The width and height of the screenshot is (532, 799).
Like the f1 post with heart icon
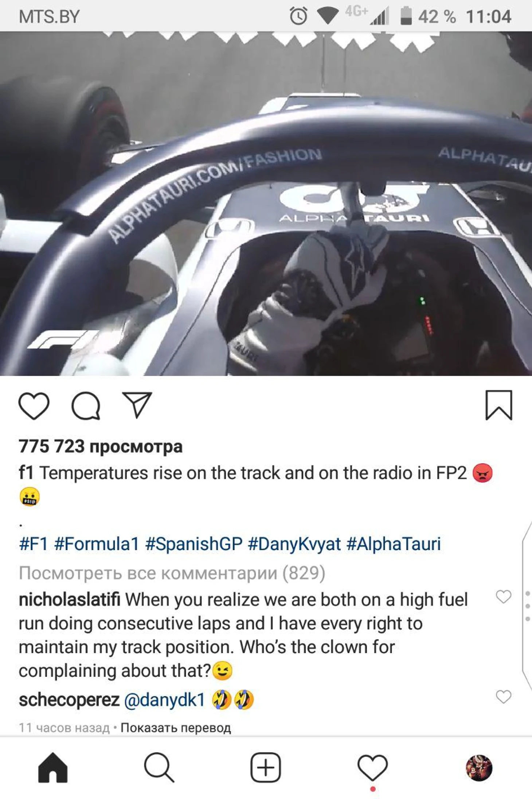tap(34, 406)
